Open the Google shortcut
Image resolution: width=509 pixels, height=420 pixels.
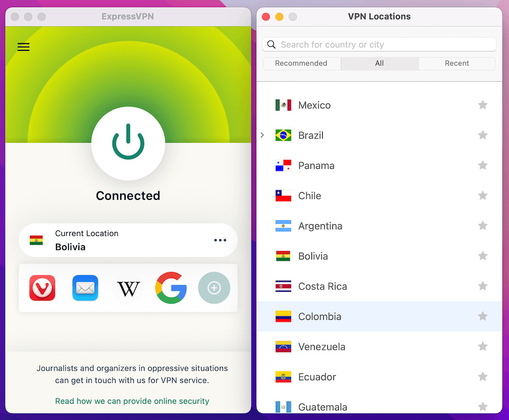pyautogui.click(x=171, y=288)
